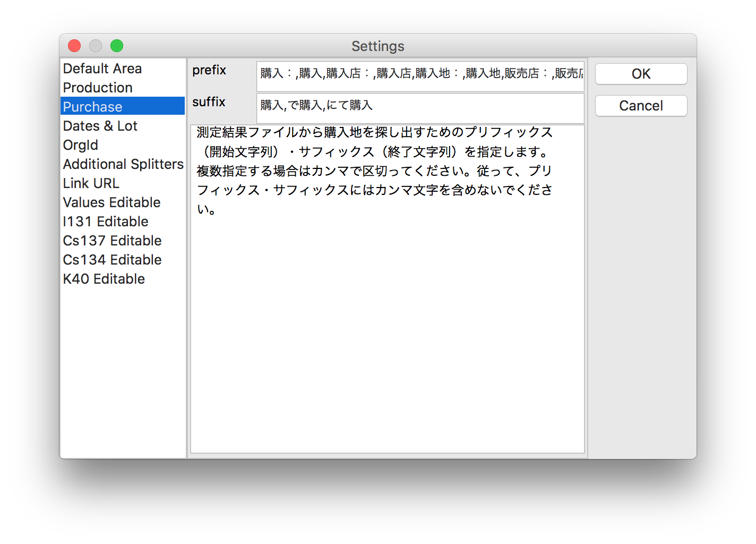Open I131 Editable settings
Screen dimensions: 756x544
(123, 222)
